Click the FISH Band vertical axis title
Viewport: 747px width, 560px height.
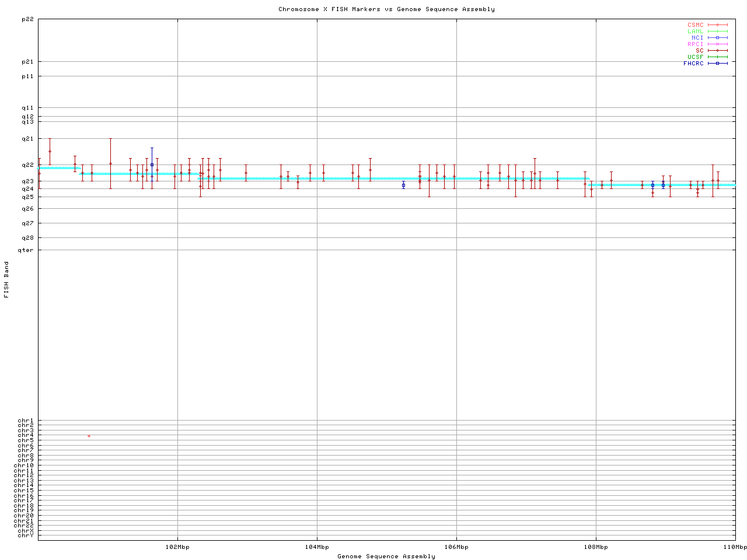pyautogui.click(x=6, y=279)
